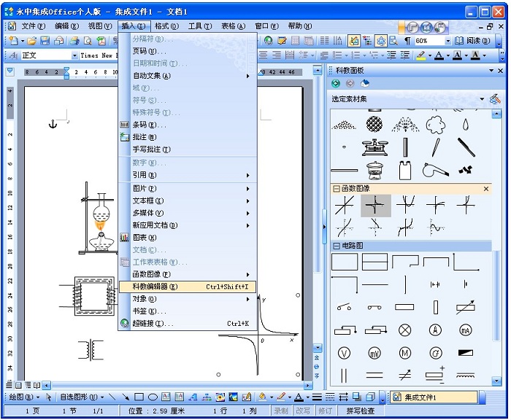The image size is (511, 420).
Task: Click the material panel scroll down arrow
Action: click(496, 381)
